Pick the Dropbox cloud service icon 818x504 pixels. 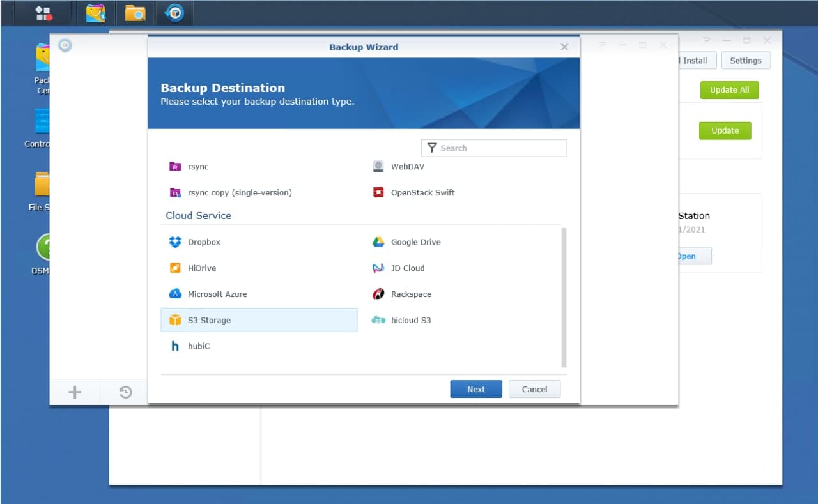[174, 242]
